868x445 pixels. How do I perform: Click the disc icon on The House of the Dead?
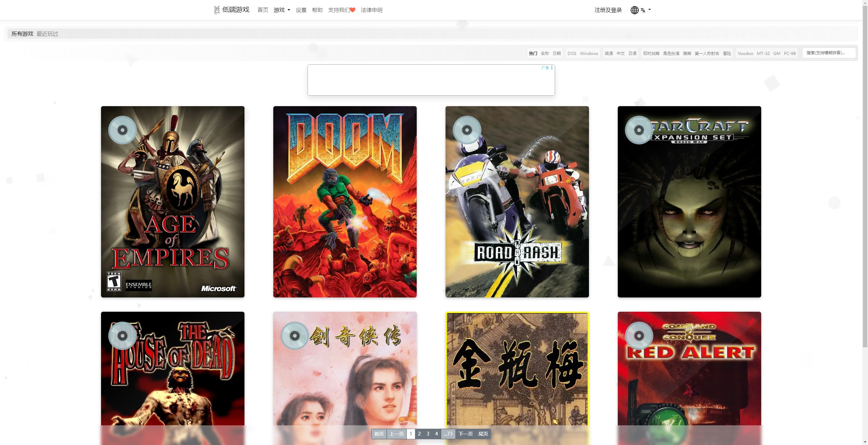[122, 335]
